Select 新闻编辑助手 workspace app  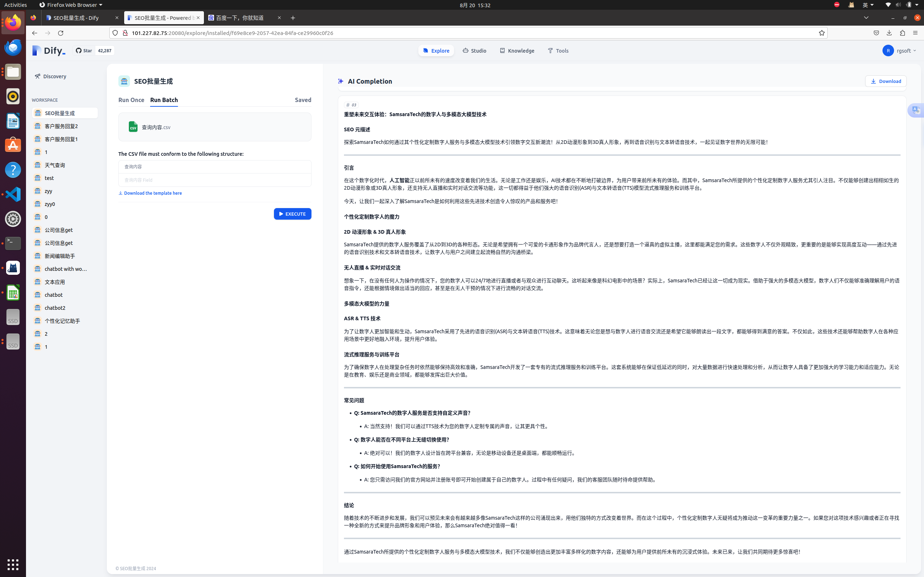tap(60, 256)
